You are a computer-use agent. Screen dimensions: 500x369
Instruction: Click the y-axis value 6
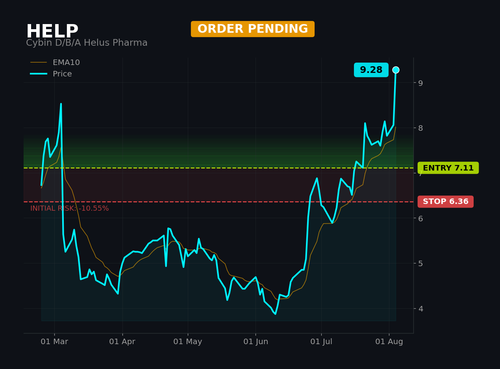[421, 218]
